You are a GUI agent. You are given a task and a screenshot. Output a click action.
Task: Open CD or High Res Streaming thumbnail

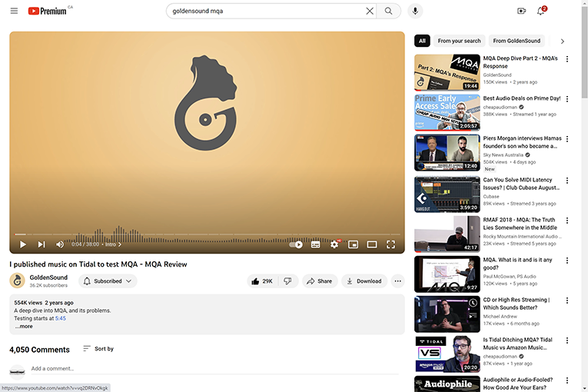click(447, 314)
